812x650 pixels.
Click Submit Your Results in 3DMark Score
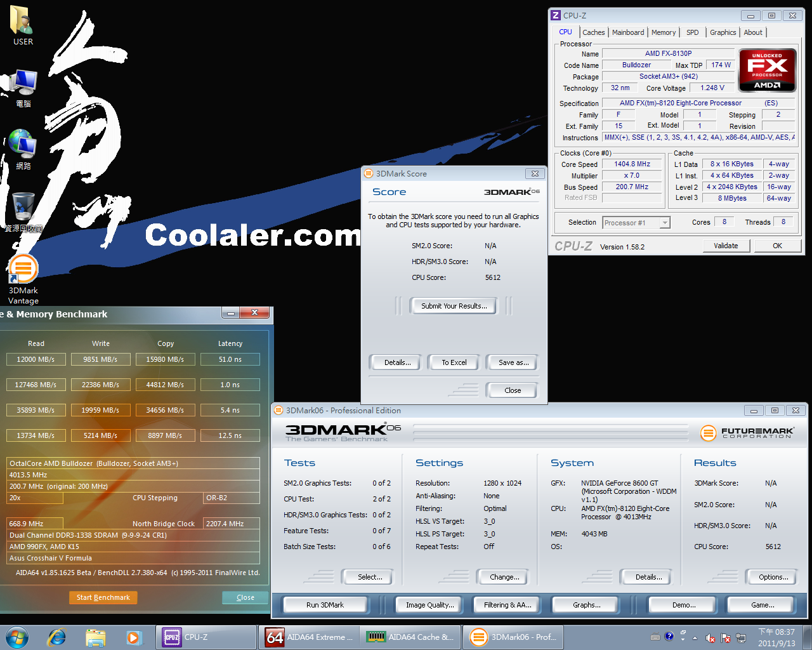pos(454,306)
